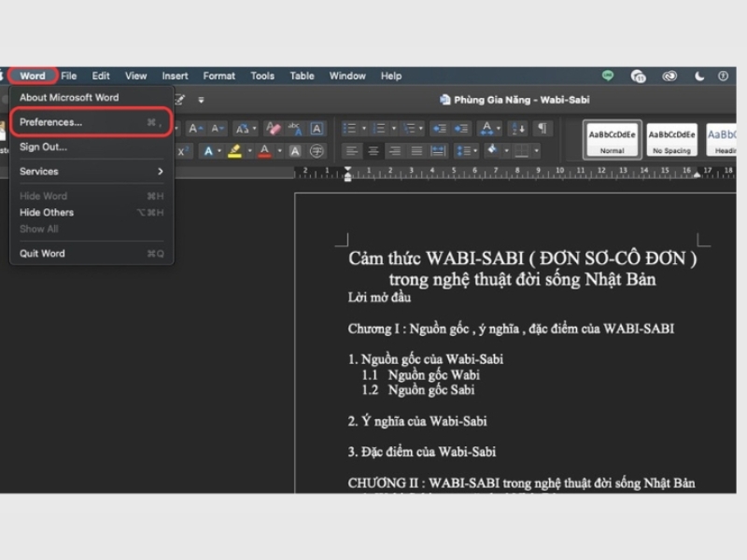This screenshot has height=560, width=747.
Task: Choose Quit Word in the menu
Action: (x=43, y=254)
